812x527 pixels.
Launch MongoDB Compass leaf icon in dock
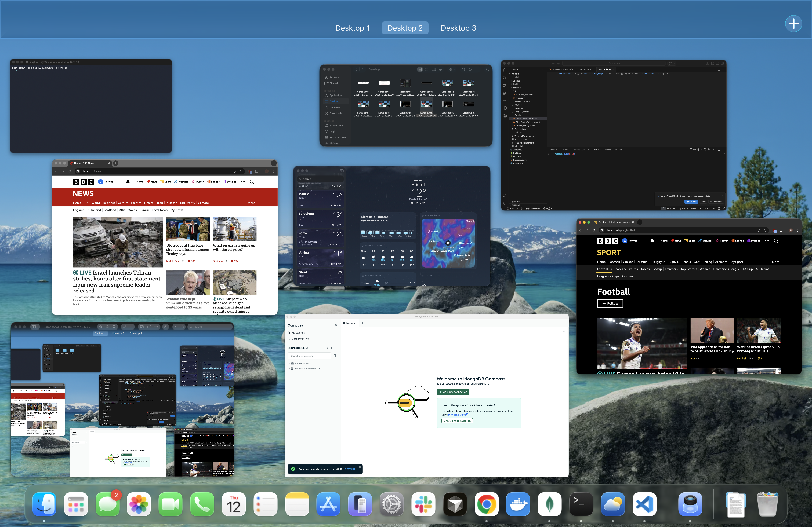549,504
